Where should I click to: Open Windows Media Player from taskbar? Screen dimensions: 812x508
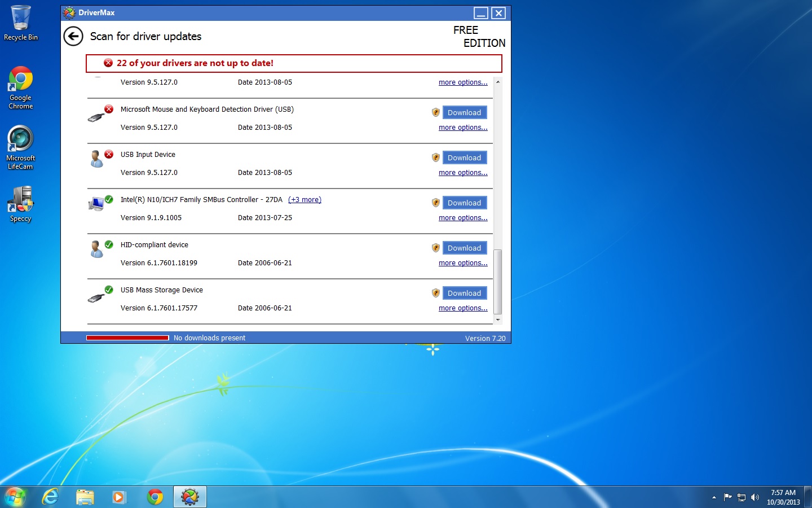point(120,497)
